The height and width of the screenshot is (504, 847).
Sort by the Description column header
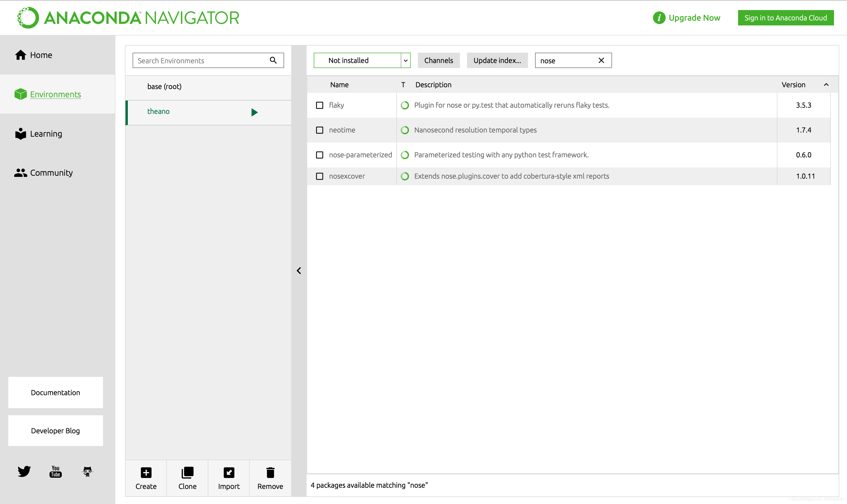pos(434,85)
